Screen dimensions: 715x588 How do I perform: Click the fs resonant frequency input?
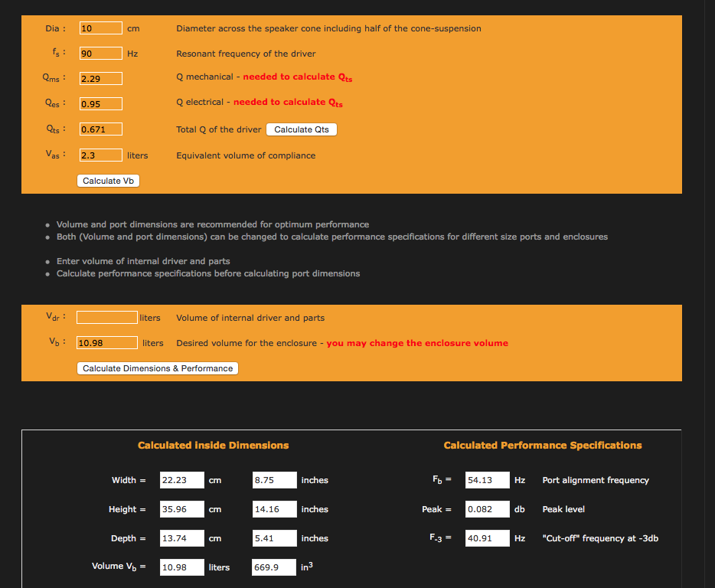pyautogui.click(x=101, y=54)
